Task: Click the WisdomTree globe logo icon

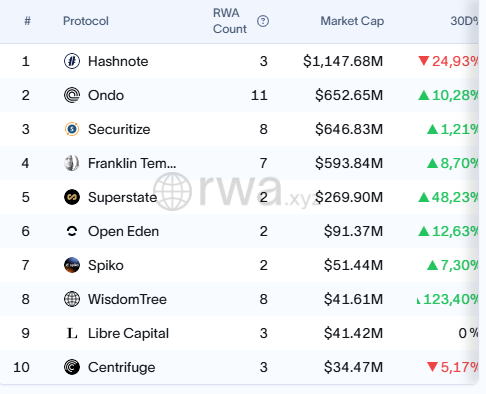Action: [x=72, y=299]
